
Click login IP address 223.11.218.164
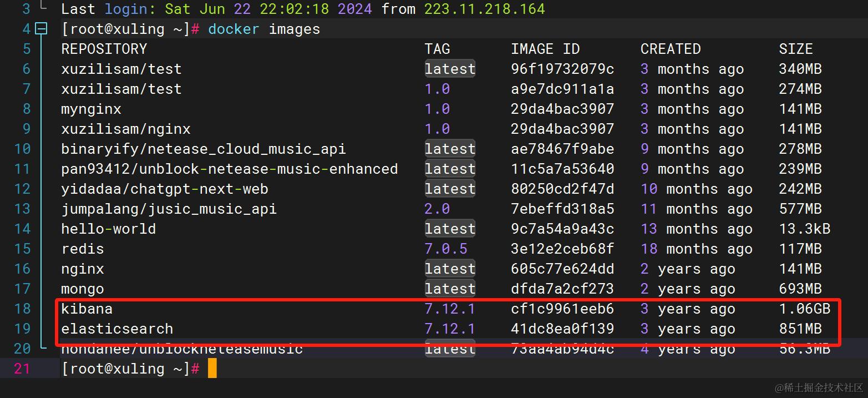pos(485,9)
